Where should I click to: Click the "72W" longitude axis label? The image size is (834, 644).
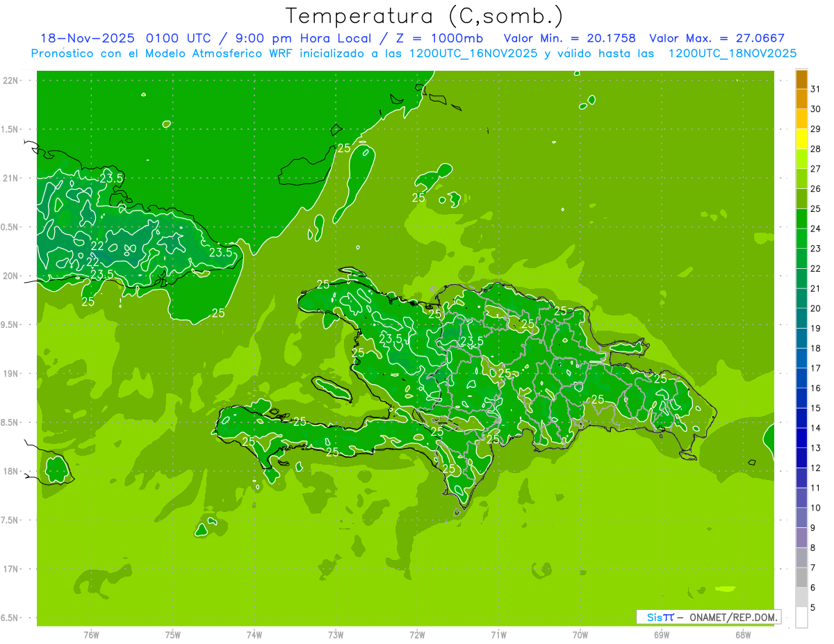point(417,634)
